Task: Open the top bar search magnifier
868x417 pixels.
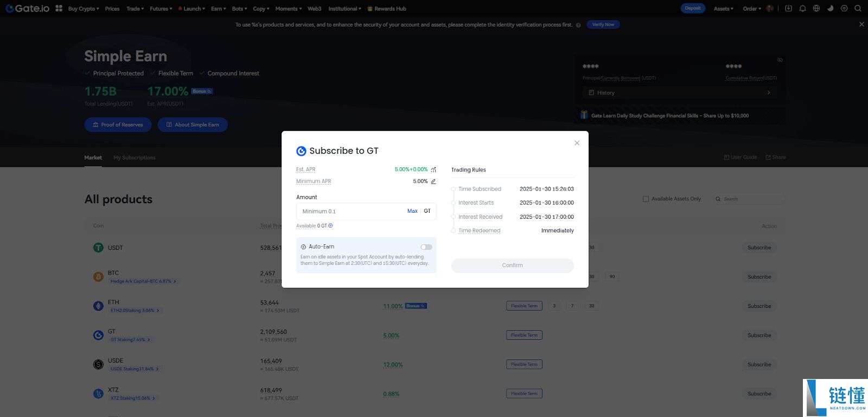Action: [x=858, y=8]
